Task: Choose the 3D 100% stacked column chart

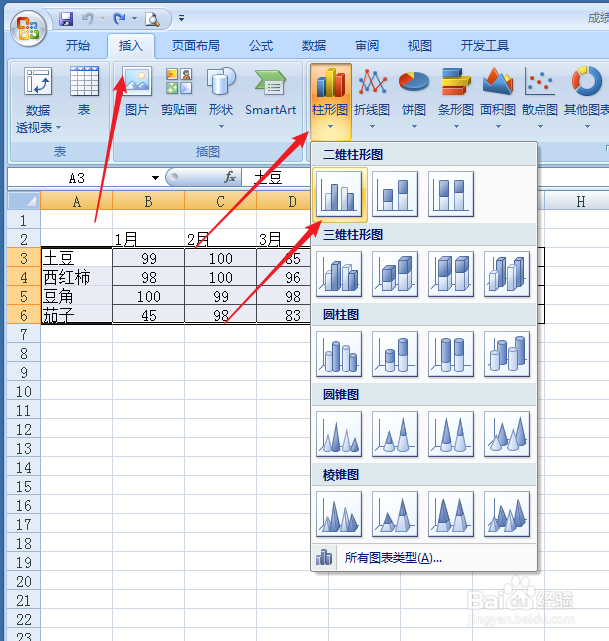Action: pos(451,274)
